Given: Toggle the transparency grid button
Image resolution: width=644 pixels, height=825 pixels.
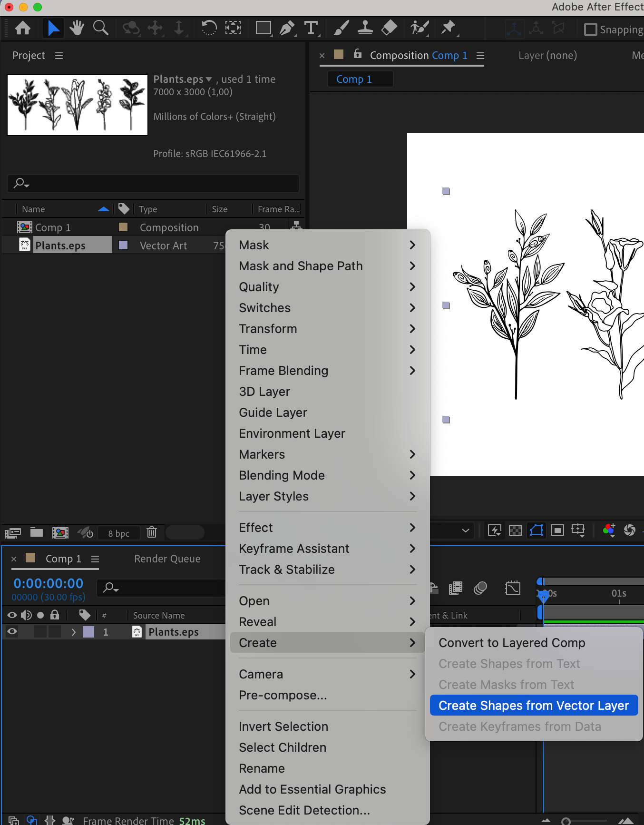Looking at the screenshot, I should (516, 530).
